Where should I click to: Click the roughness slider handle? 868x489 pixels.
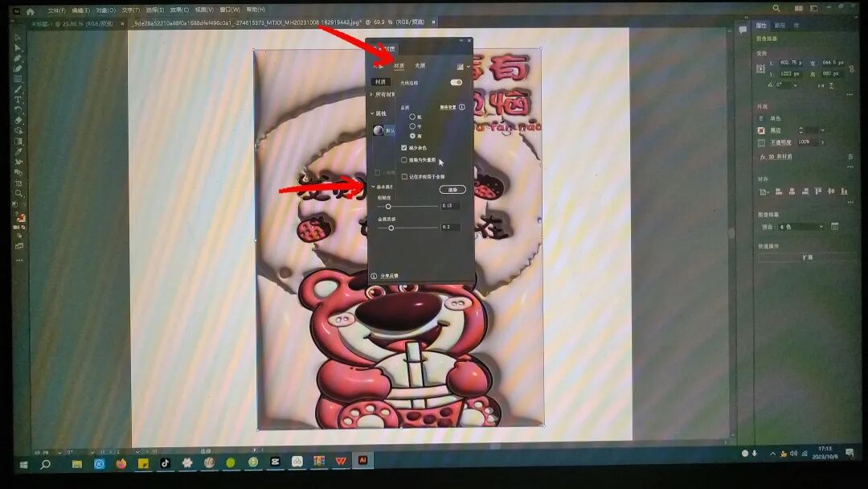[x=388, y=207]
